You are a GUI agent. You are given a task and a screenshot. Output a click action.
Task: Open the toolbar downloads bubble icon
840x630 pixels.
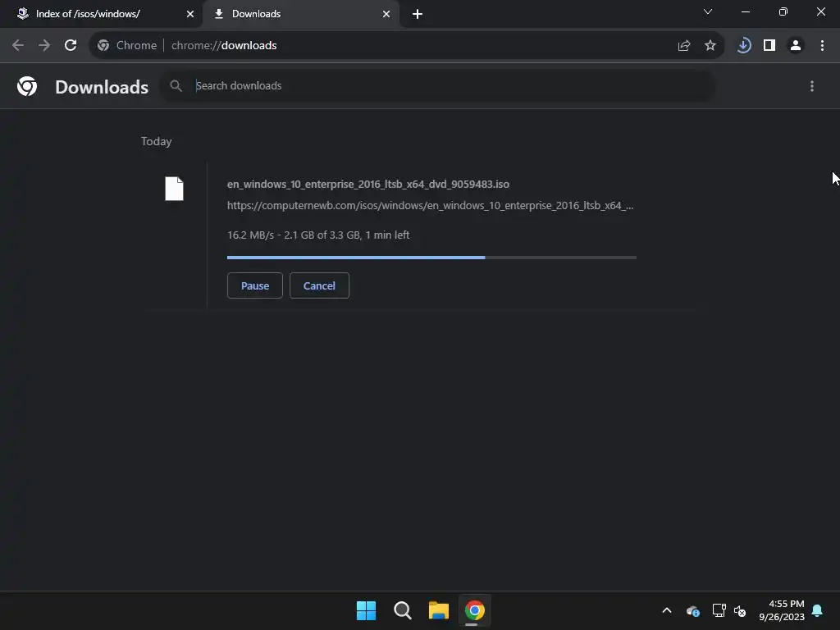(743, 46)
